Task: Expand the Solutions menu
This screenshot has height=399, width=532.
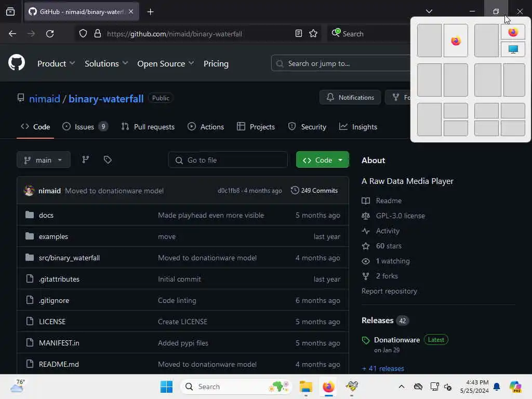Action: 106,63
